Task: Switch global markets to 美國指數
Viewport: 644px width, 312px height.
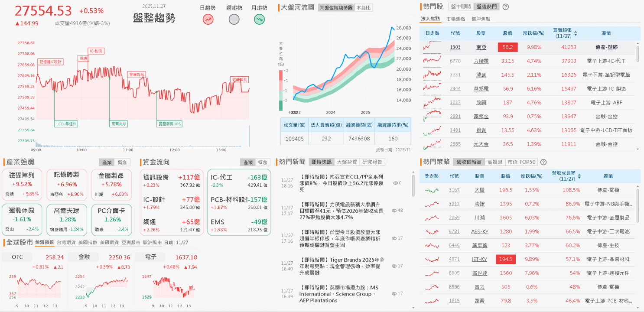Action: tap(88, 243)
